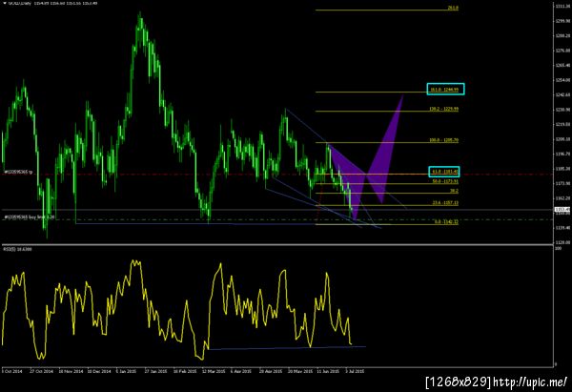Click the 1162.20 price axis value
The width and height of the screenshot is (572, 392).
[562, 198]
